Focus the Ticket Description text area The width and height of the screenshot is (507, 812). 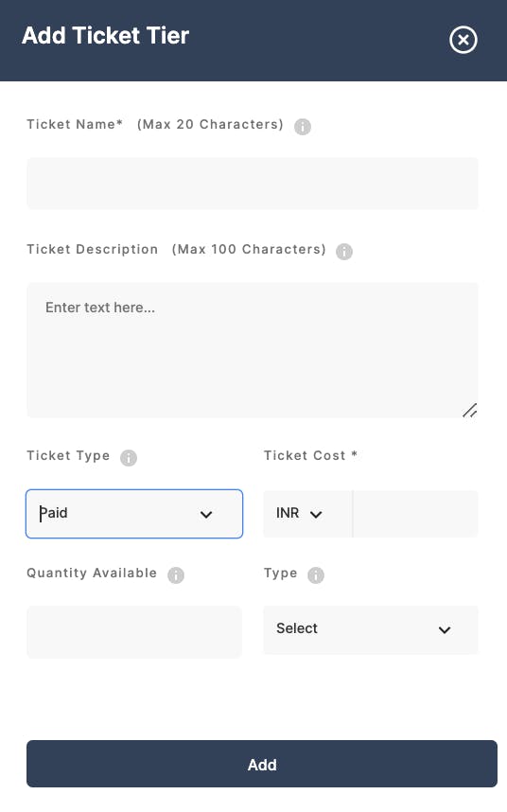click(x=253, y=350)
